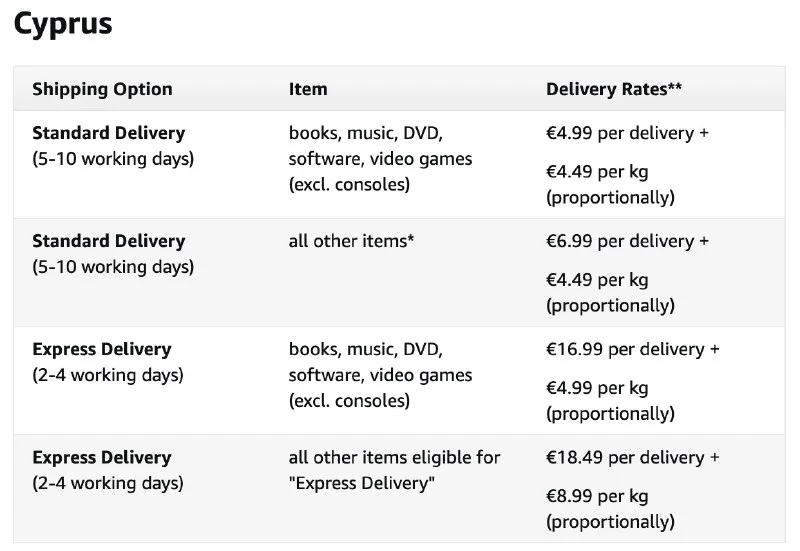Click the €6.99 per delivery rate
Image resolution: width=800 pixels, height=551 pixels.
627,241
